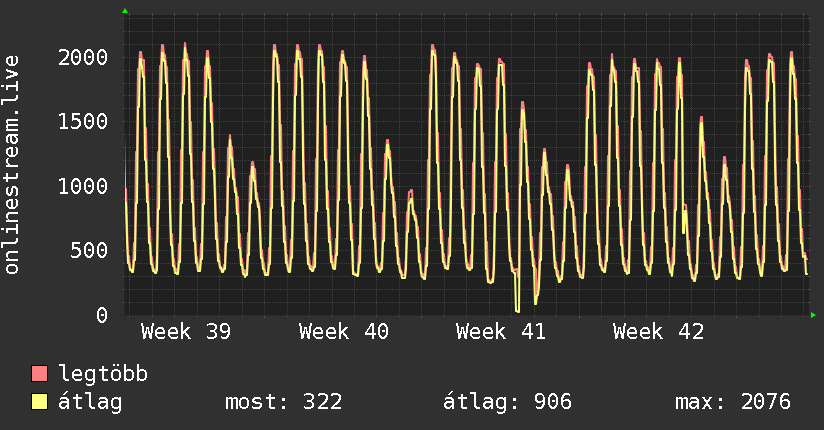
Task: Click the red legtöbb legend swatch
Action: point(40,375)
